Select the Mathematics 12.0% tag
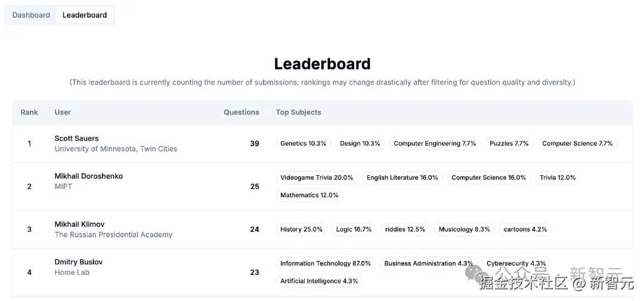Screen dimensions: 644x301 click(x=309, y=196)
